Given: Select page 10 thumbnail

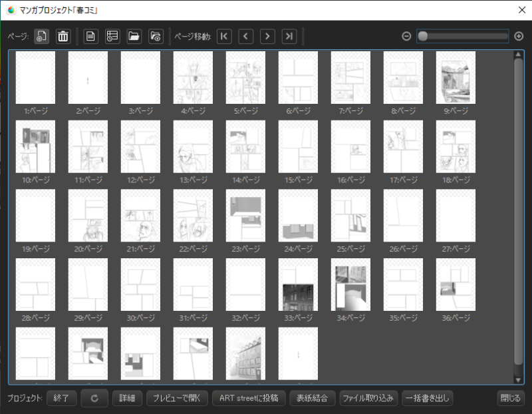Looking at the screenshot, I should pyautogui.click(x=35, y=146).
